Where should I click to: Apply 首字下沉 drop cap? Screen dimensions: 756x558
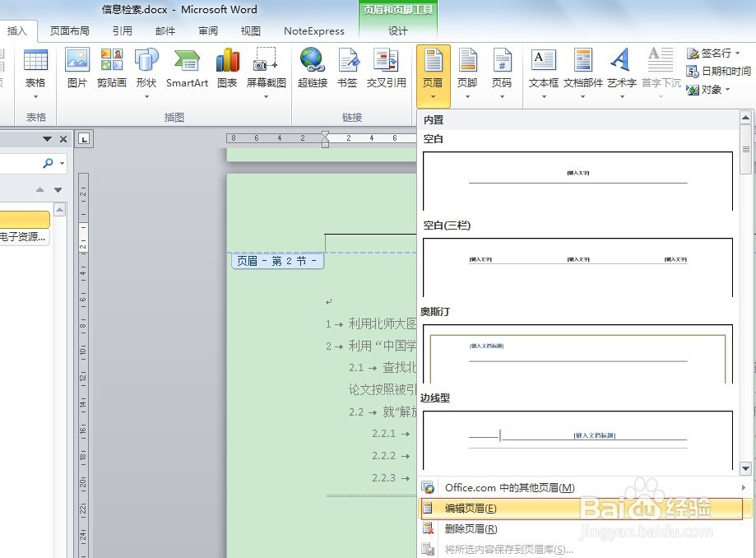659,70
